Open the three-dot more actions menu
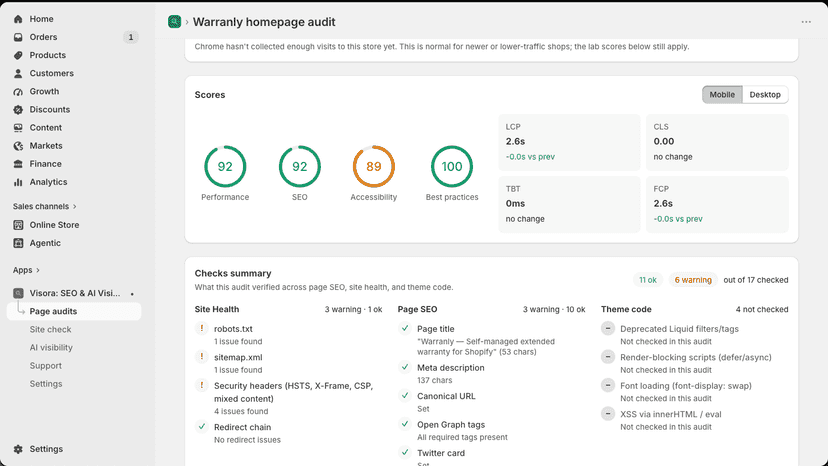Screen dimensions: 828x466 806,22
